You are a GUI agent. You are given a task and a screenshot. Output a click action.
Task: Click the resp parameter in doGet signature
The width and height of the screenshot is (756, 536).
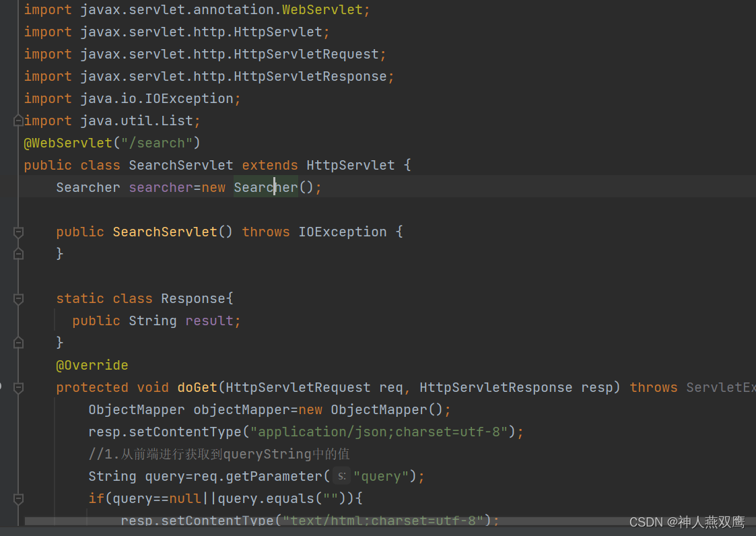point(596,387)
